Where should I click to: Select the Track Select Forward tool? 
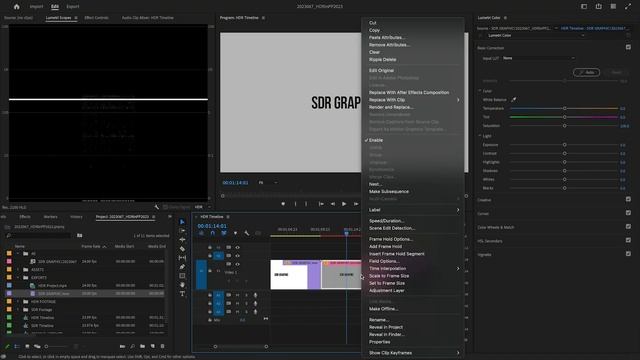(182, 231)
